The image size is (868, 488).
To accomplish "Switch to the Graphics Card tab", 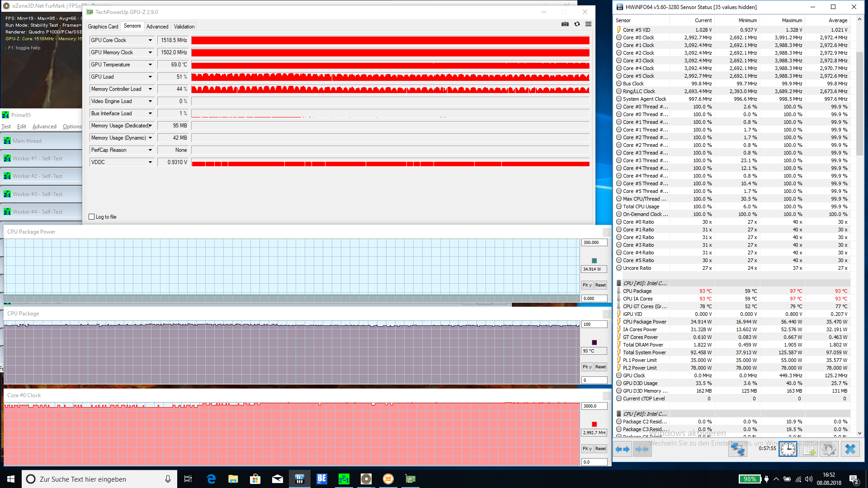I will point(103,27).
